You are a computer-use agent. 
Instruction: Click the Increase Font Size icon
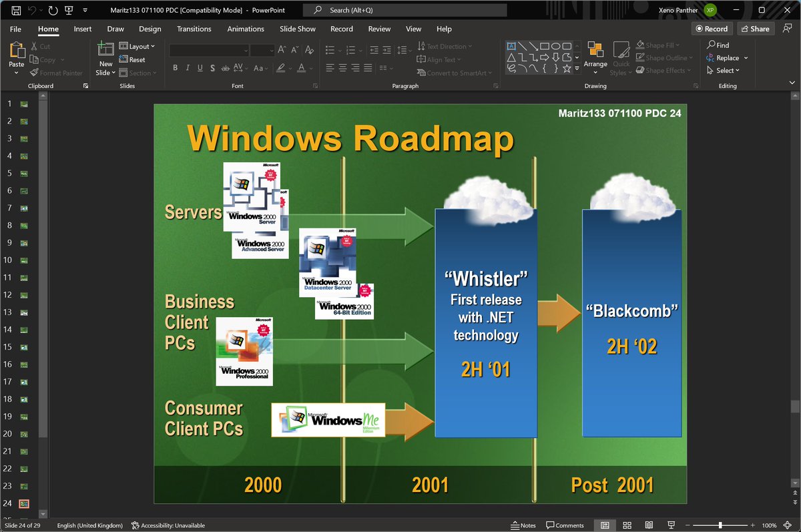(282, 49)
